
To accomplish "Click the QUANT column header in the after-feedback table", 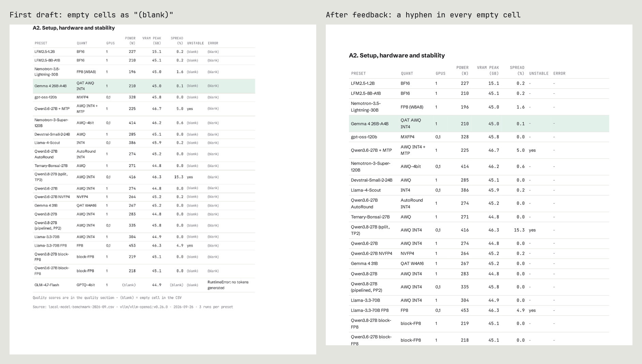I will [x=407, y=74].
